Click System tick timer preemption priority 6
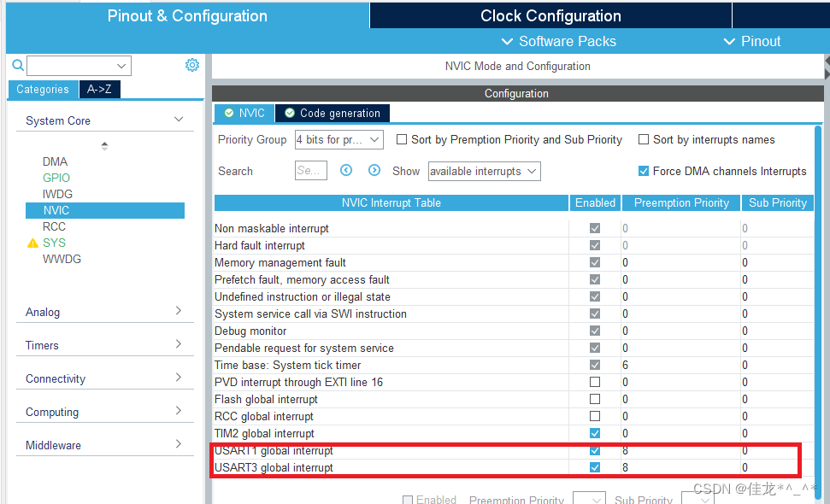Image resolution: width=830 pixels, height=504 pixels. (x=625, y=365)
